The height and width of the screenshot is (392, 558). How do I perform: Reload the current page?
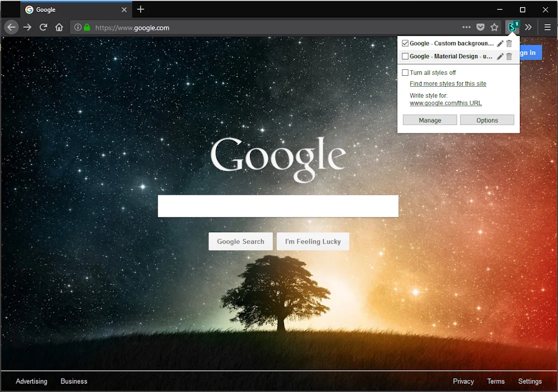click(x=44, y=27)
